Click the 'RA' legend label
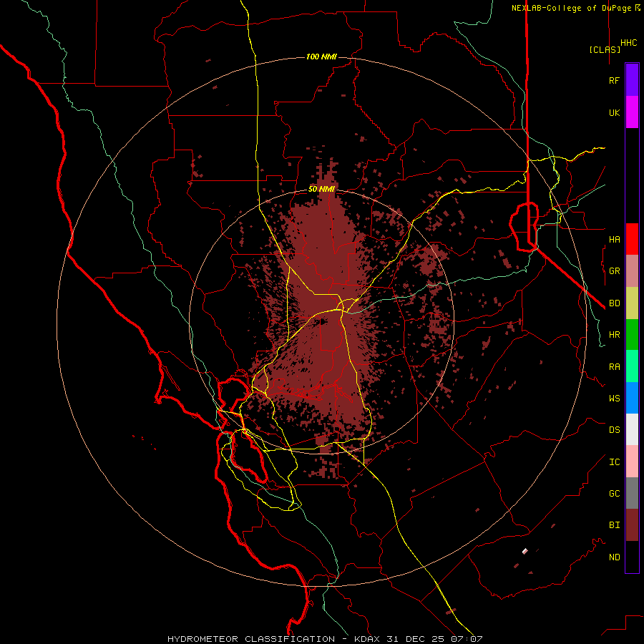Image resolution: width=644 pixels, height=644 pixels. click(x=614, y=367)
